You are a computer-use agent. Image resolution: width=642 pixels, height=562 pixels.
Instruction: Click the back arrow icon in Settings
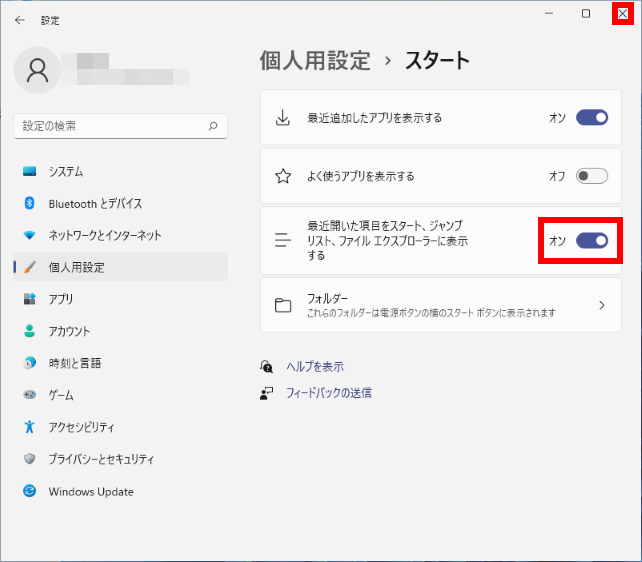click(19, 20)
